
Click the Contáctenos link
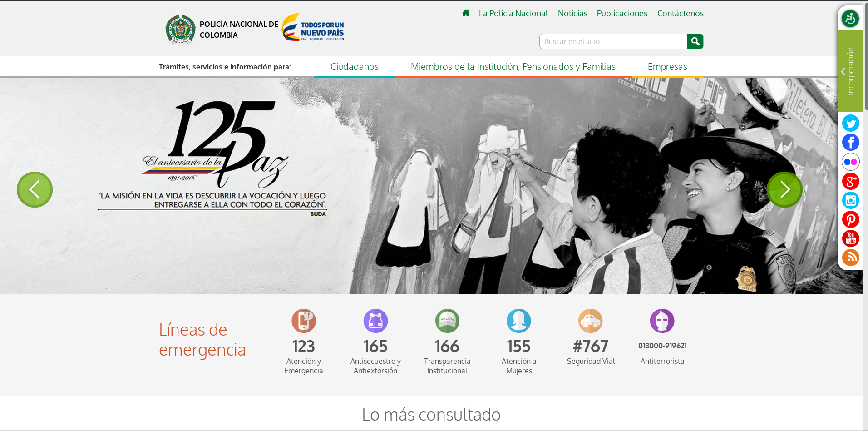coord(680,13)
